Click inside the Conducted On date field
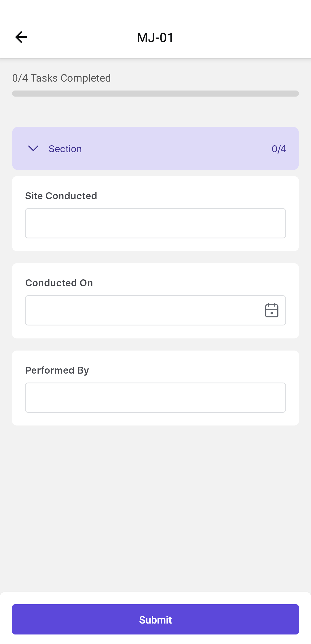This screenshot has width=311, height=644. [x=141, y=310]
